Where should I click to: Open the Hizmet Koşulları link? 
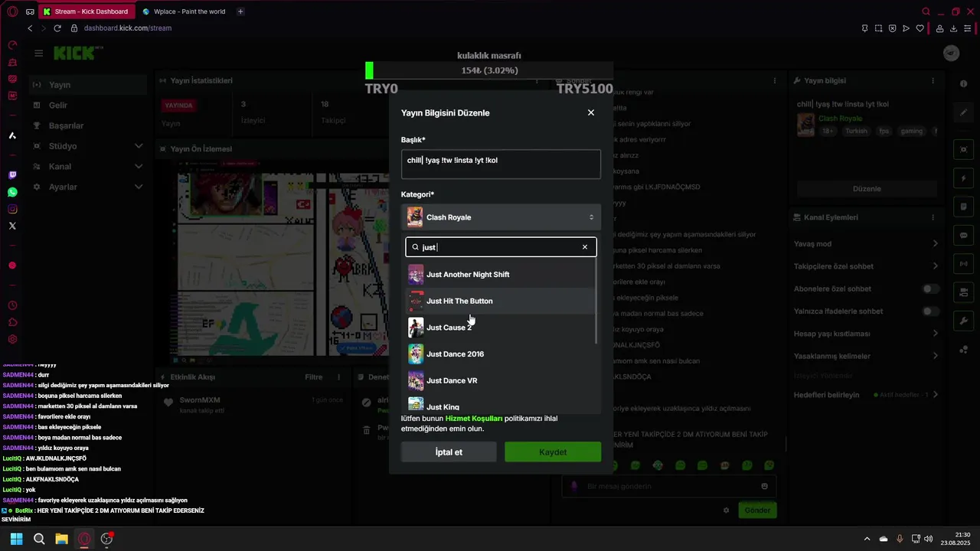tap(474, 419)
